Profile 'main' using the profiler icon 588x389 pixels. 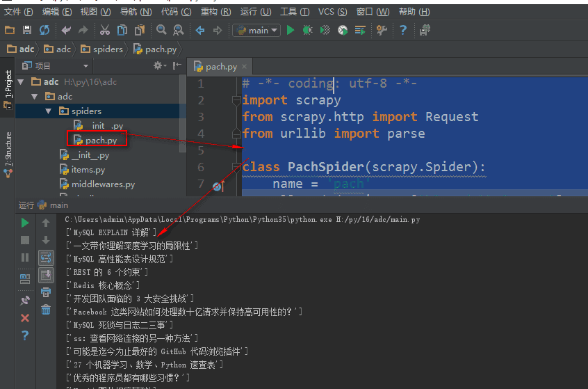343,30
